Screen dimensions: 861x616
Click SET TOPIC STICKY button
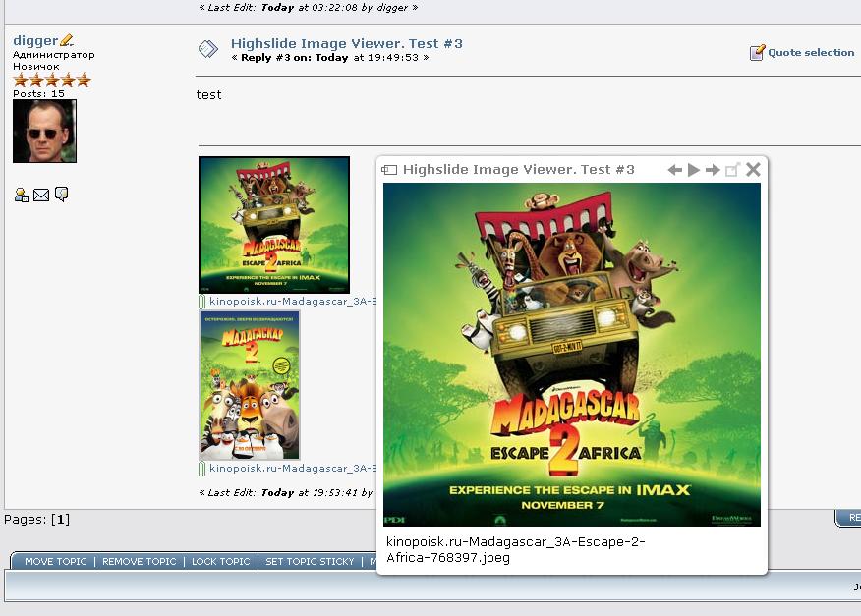(310, 562)
